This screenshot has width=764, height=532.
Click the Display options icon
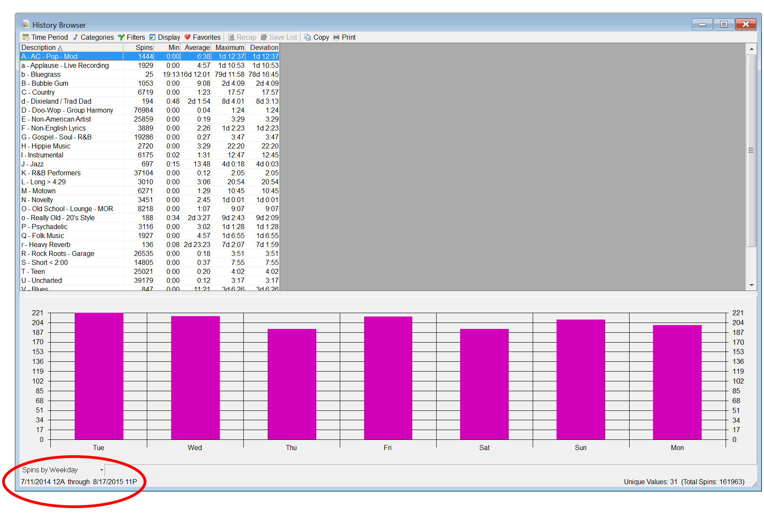coord(152,37)
